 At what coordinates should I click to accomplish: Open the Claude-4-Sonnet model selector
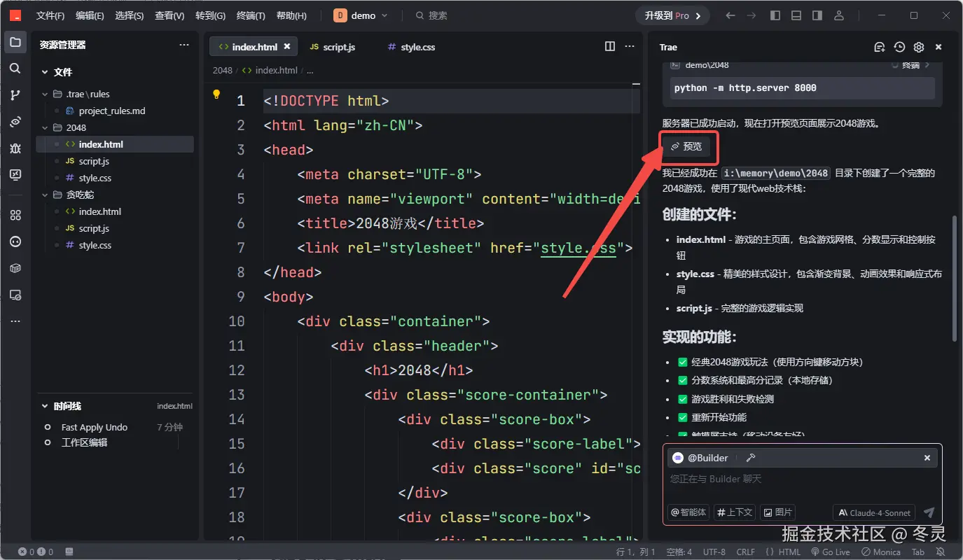click(875, 513)
